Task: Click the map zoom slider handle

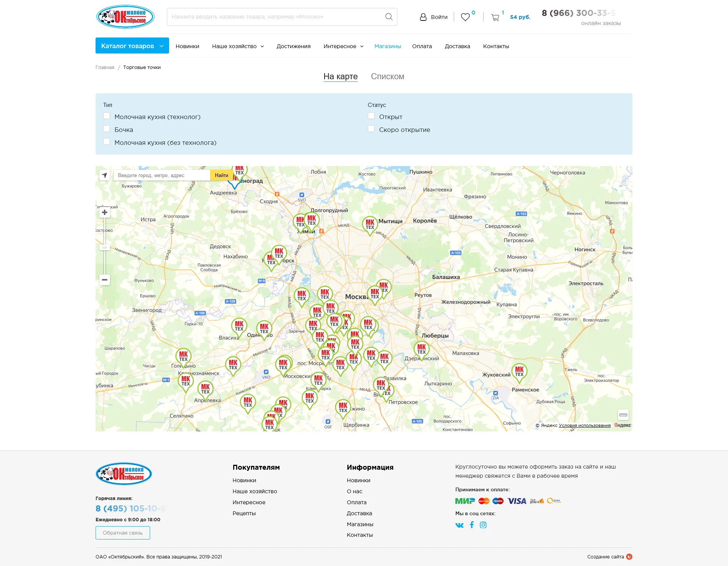Action: [105, 248]
